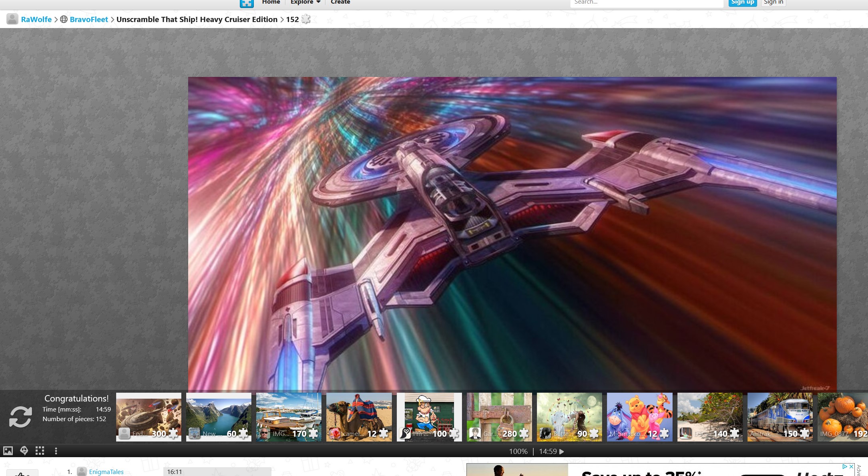Open the IMG 170-piece boats puzzle thumbnail

[289, 417]
